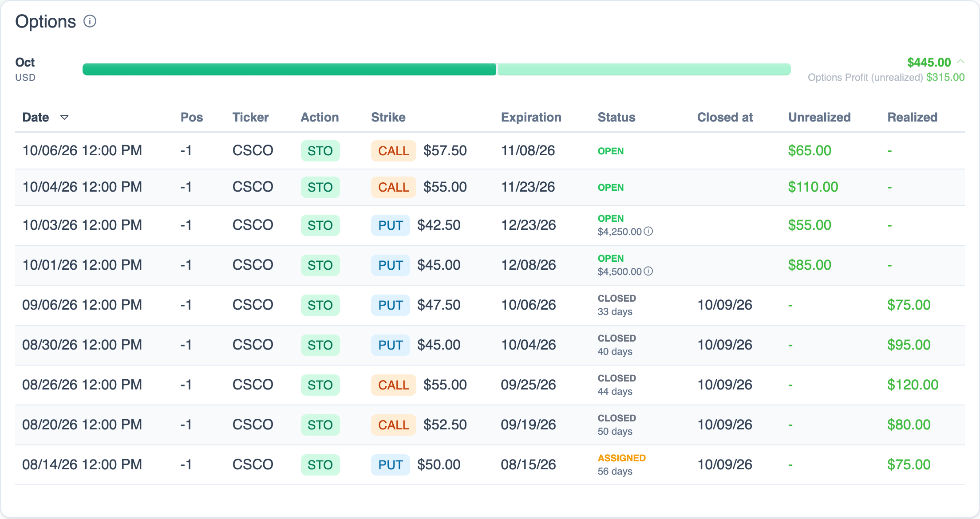980x519 pixels.
Task: Click the Closed at column header
Action: click(x=725, y=117)
